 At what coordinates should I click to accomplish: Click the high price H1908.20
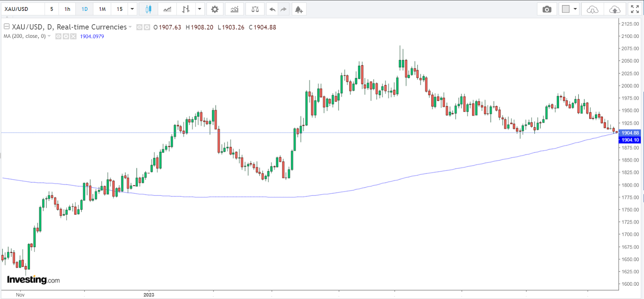point(200,27)
